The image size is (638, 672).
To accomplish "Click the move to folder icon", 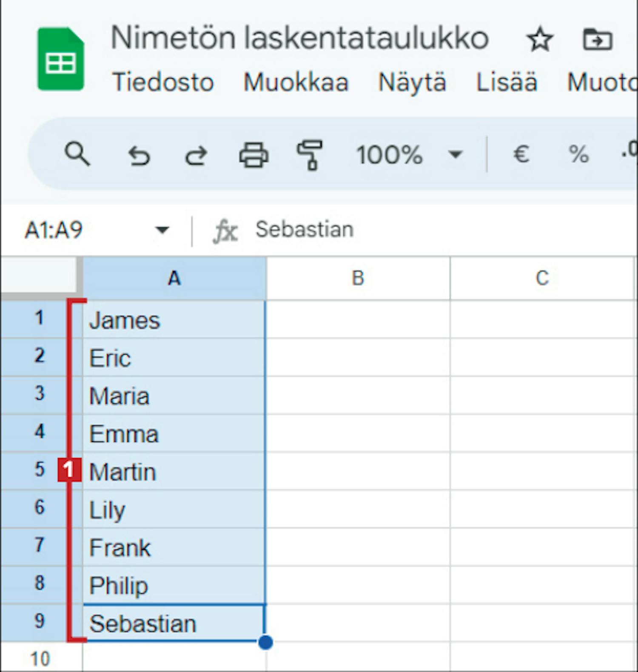I will pyautogui.click(x=597, y=39).
